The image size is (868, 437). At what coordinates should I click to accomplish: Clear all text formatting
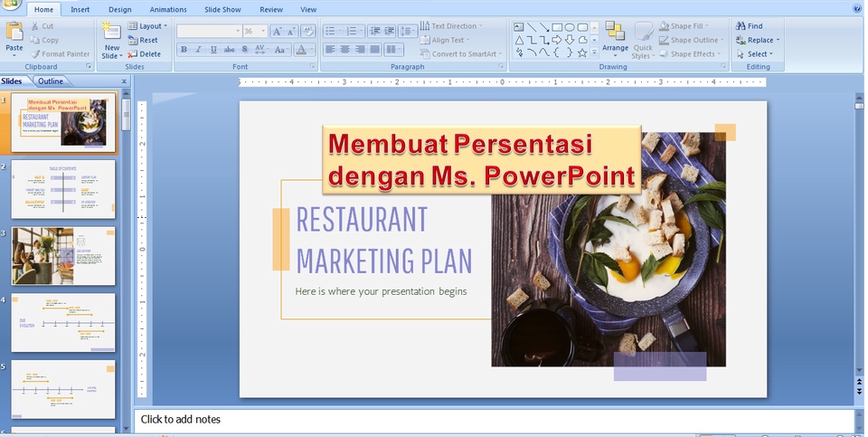[x=307, y=32]
